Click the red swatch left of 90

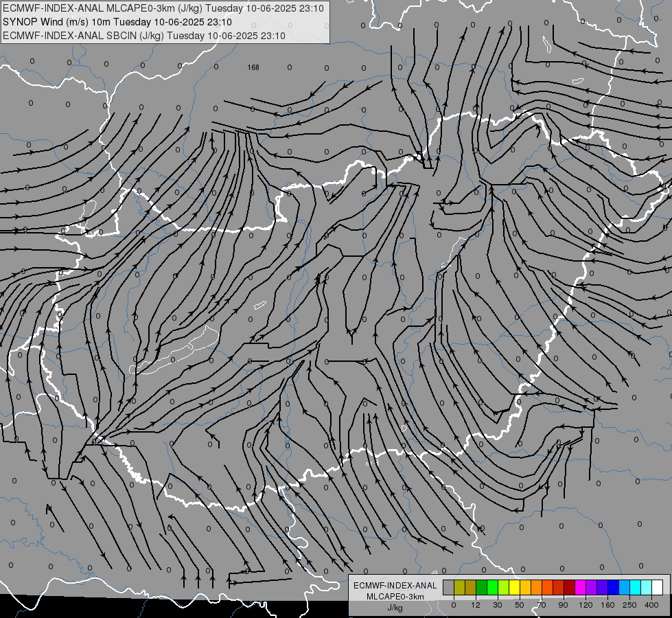click(x=559, y=587)
